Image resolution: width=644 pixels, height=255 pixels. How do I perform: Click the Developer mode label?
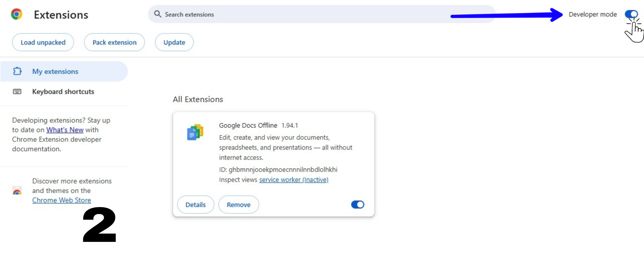[593, 14]
